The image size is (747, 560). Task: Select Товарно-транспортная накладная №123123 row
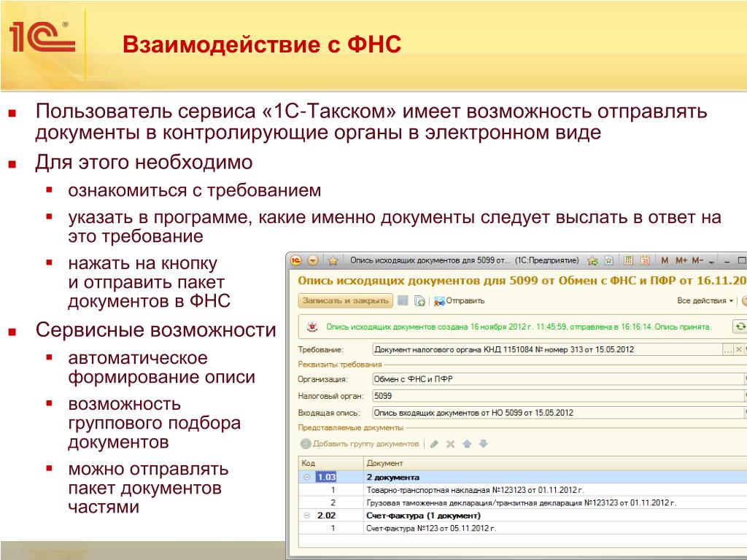click(x=522, y=489)
